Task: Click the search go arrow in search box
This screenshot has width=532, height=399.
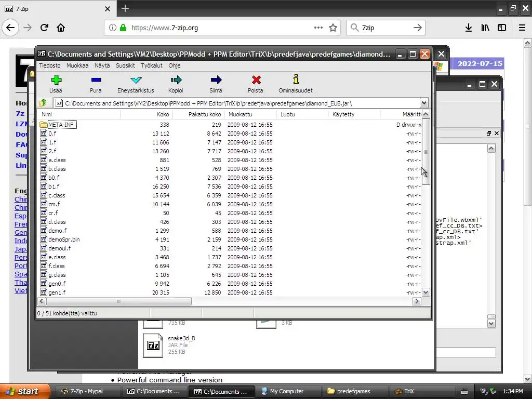Action: pos(417,28)
